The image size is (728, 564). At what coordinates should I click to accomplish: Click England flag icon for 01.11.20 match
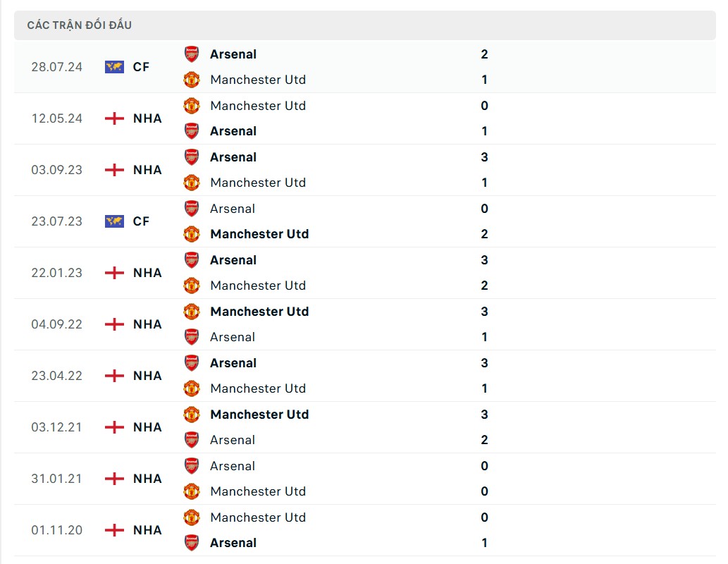point(114,530)
